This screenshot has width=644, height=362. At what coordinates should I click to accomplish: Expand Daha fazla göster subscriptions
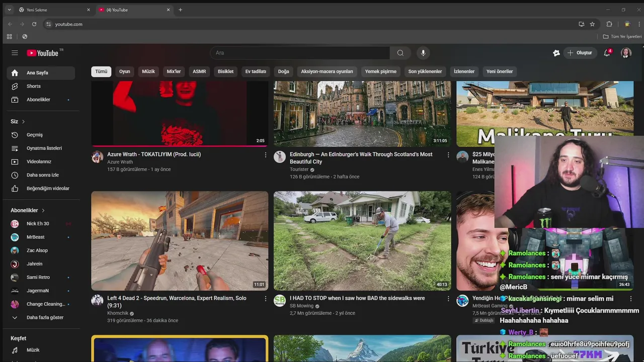point(41,317)
